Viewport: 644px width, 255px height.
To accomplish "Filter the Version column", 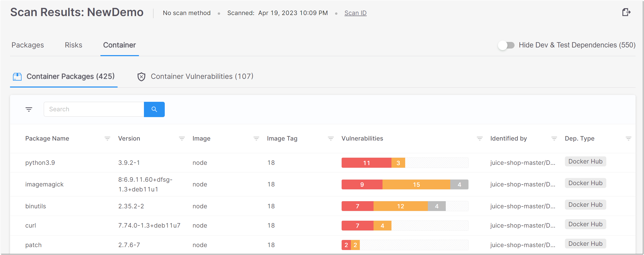I will (182, 138).
